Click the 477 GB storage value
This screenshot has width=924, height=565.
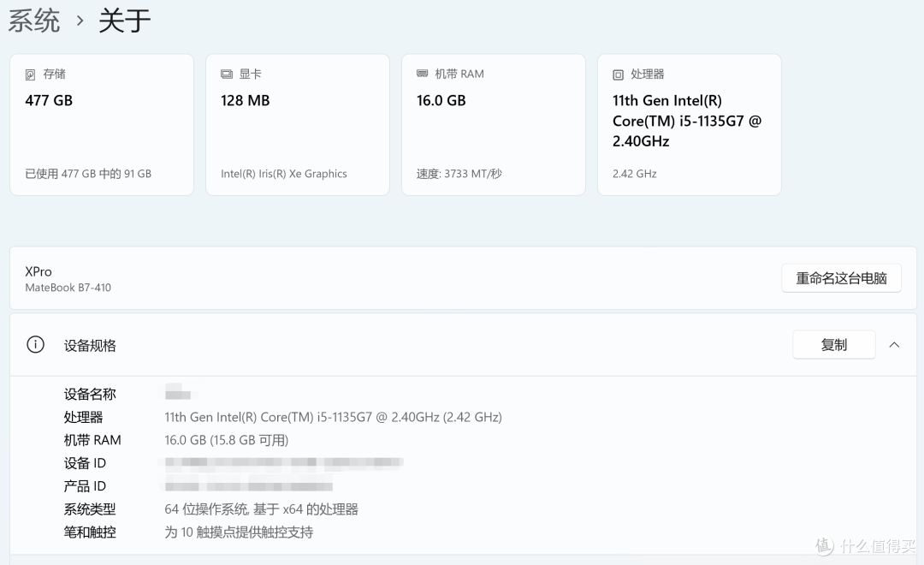49,101
